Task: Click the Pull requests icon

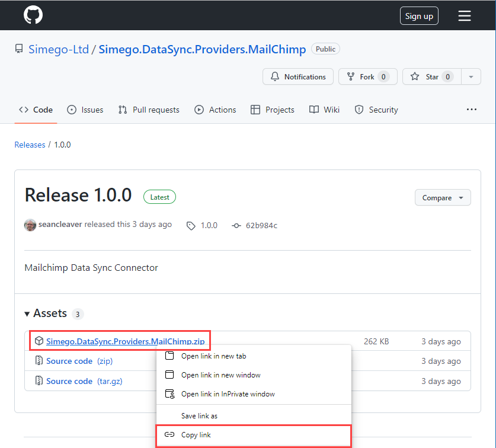Action: pos(123,110)
